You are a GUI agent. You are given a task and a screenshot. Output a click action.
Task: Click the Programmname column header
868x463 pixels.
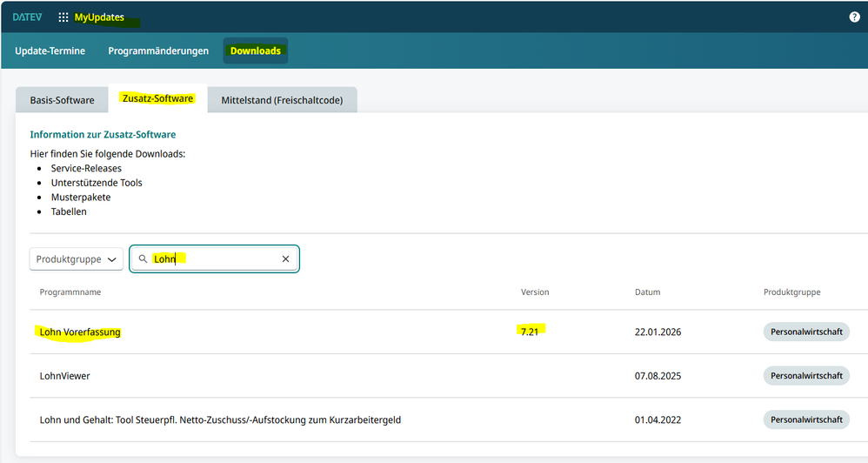70,292
